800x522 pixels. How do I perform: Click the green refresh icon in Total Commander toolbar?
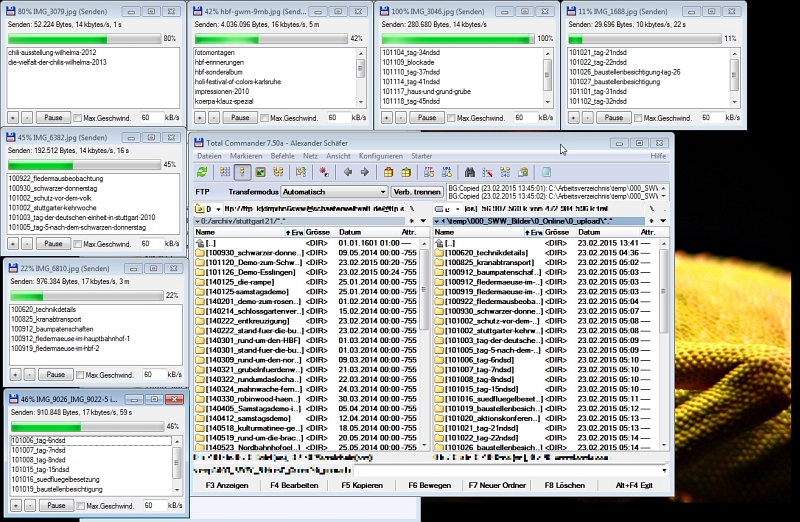pos(202,172)
